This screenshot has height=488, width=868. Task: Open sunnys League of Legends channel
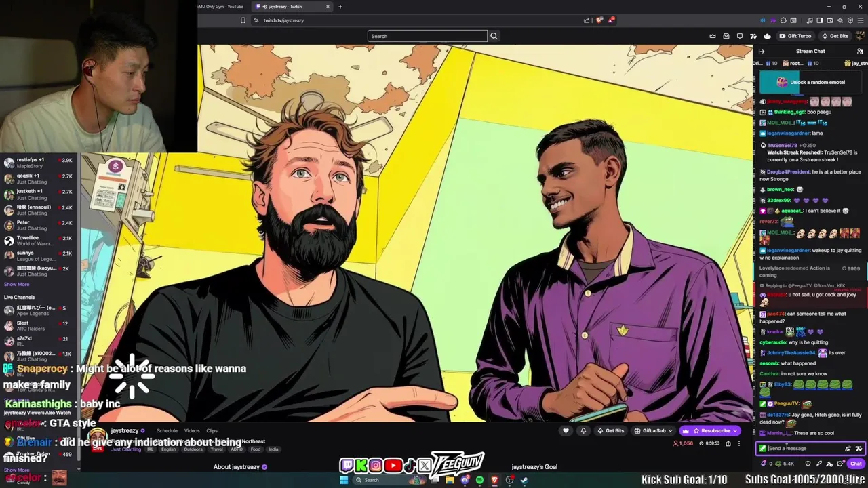click(39, 256)
